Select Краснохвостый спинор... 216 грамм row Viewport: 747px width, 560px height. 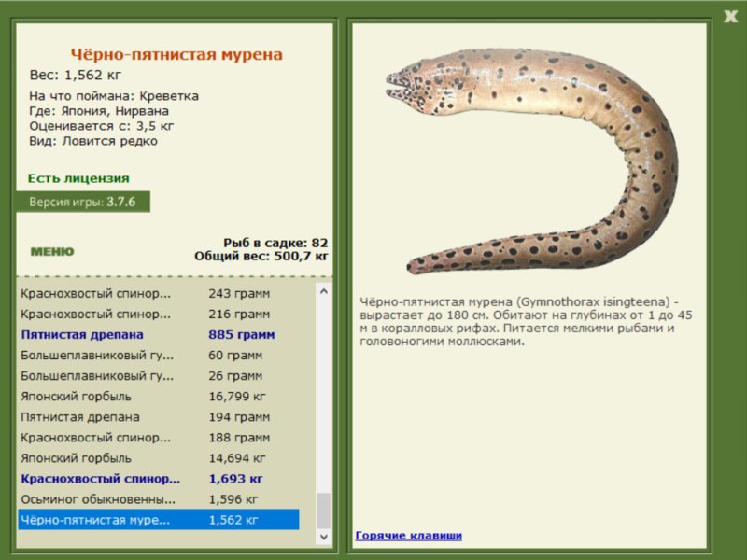point(159,315)
